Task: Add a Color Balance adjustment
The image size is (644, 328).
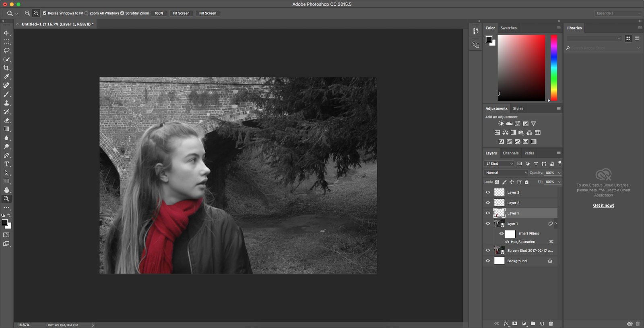Action: tap(505, 133)
